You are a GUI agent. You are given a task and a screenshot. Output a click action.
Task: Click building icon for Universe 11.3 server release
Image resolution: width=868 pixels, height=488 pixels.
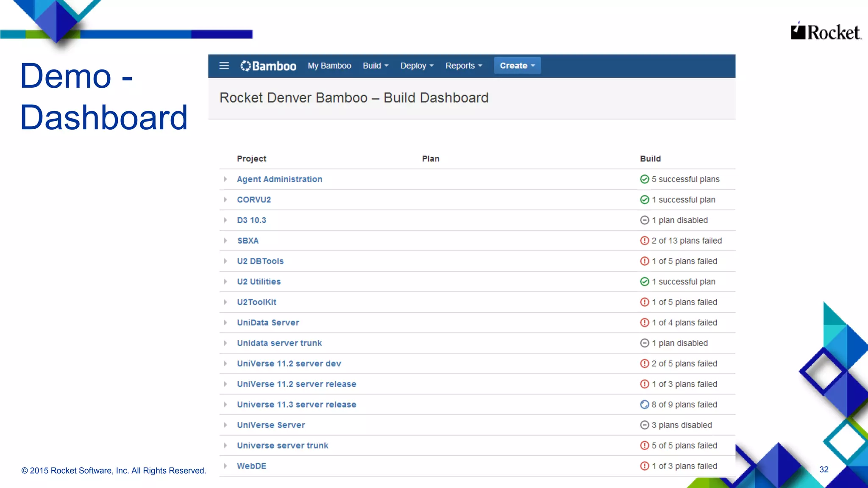point(645,405)
